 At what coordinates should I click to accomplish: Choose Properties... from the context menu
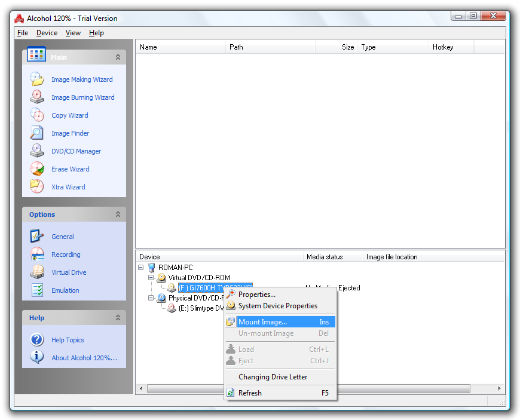tap(280, 295)
